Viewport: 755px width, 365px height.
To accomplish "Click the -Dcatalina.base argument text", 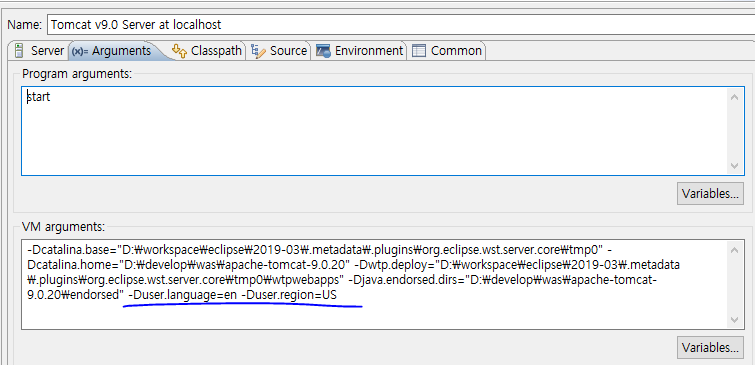I will (x=316, y=249).
